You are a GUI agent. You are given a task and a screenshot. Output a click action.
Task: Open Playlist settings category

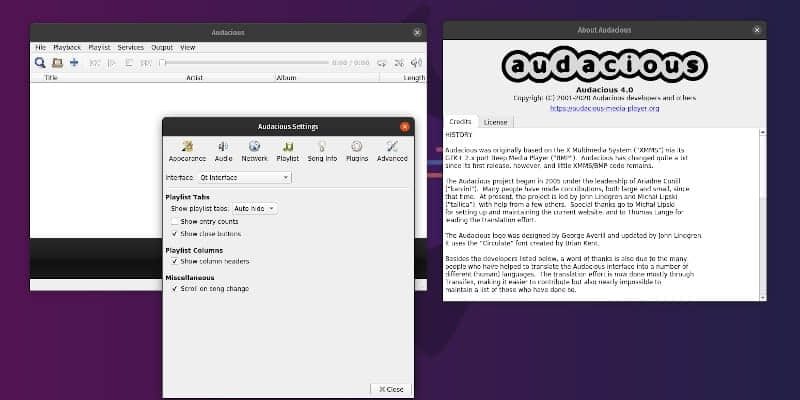[288, 152]
